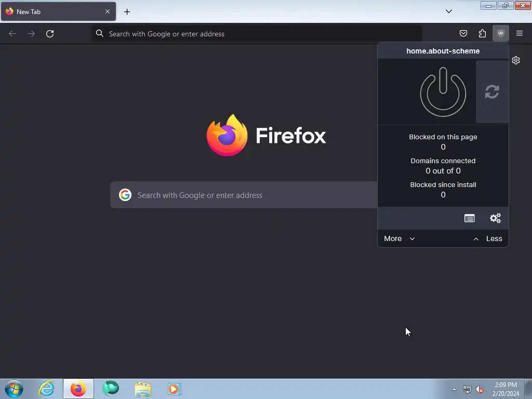
Task: Click the '0 out of 0' value
Action: (443, 170)
